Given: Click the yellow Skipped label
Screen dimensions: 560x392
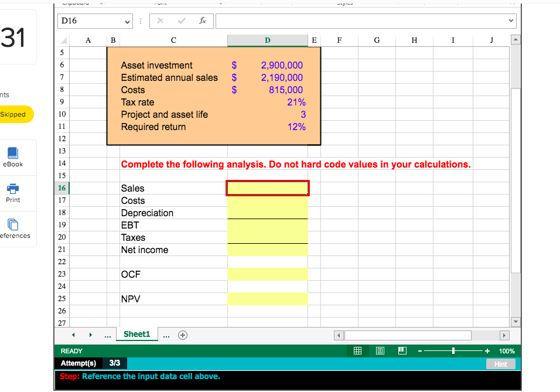Looking at the screenshot, I should click(12, 114).
